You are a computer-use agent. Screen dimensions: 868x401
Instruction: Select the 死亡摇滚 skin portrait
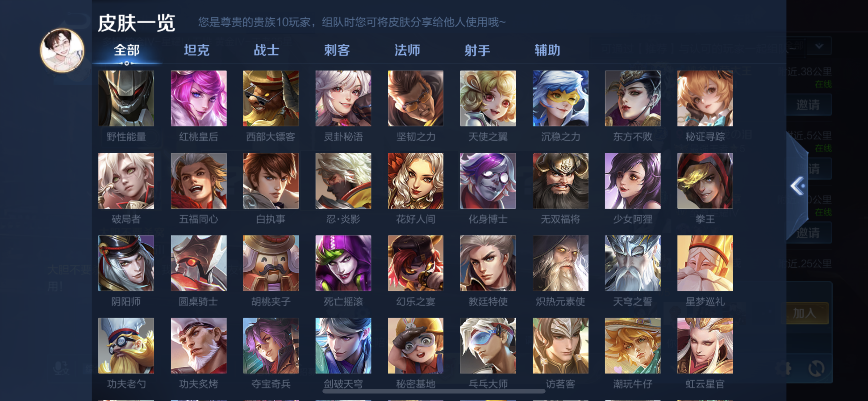pos(343,263)
